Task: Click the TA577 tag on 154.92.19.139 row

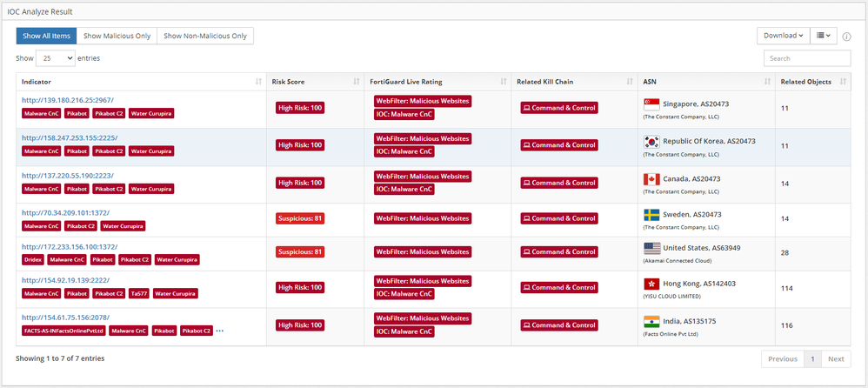Action: click(x=137, y=293)
